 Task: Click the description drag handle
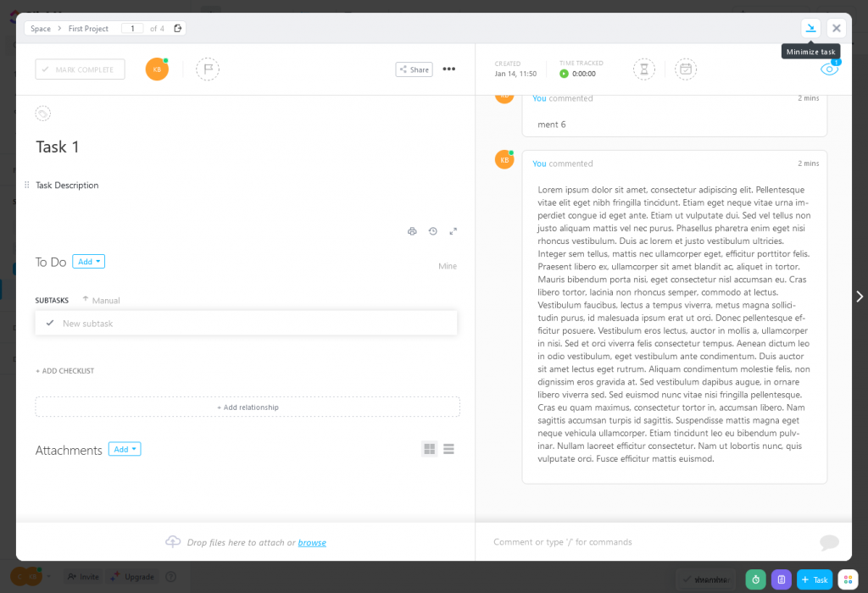pos(26,185)
